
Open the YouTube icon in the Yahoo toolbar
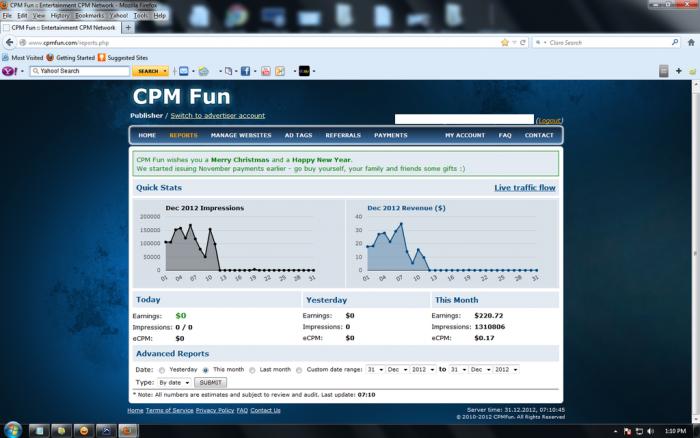(266, 71)
